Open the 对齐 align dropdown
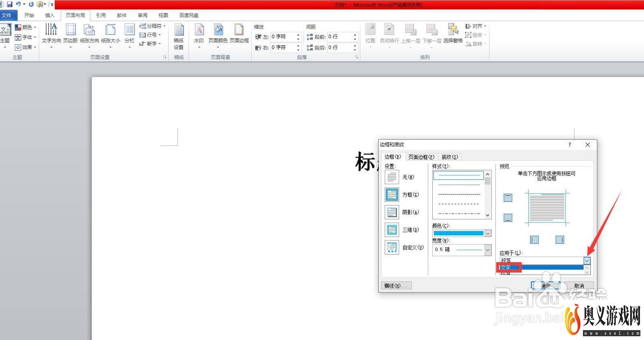 pyautogui.click(x=476, y=26)
